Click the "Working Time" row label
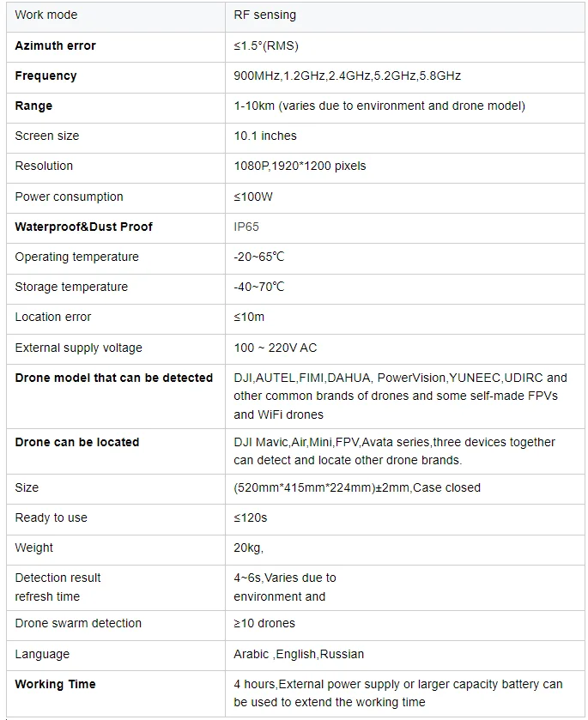Screen dimensions: 588x720 [56, 684]
